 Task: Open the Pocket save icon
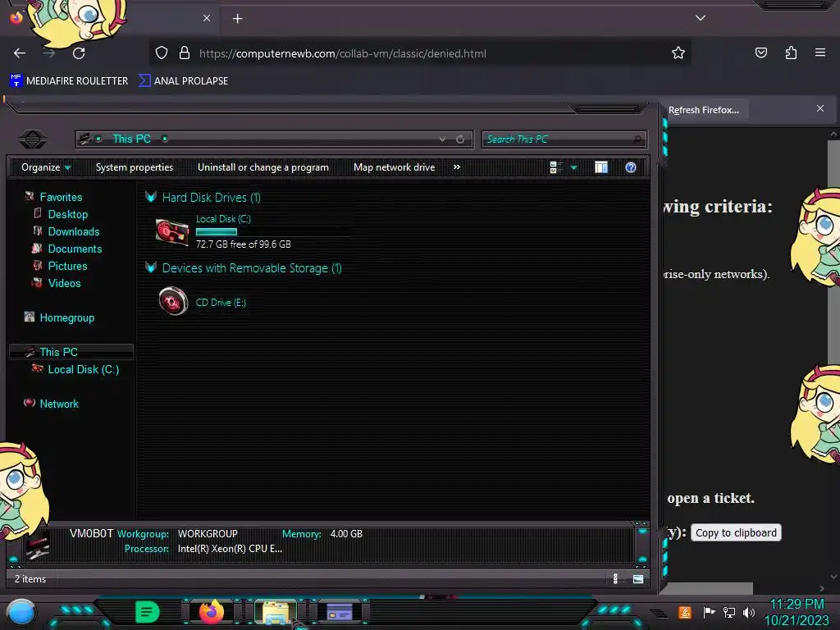760,52
